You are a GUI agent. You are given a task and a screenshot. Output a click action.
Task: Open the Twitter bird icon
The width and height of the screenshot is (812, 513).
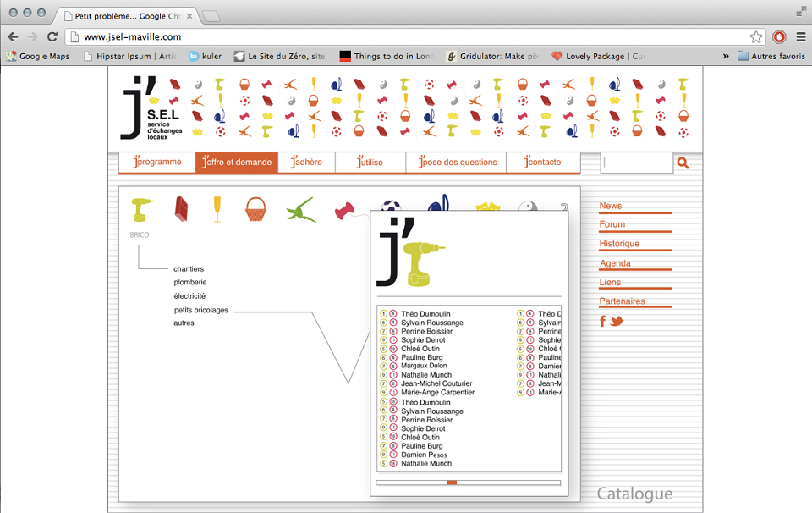[x=617, y=322]
